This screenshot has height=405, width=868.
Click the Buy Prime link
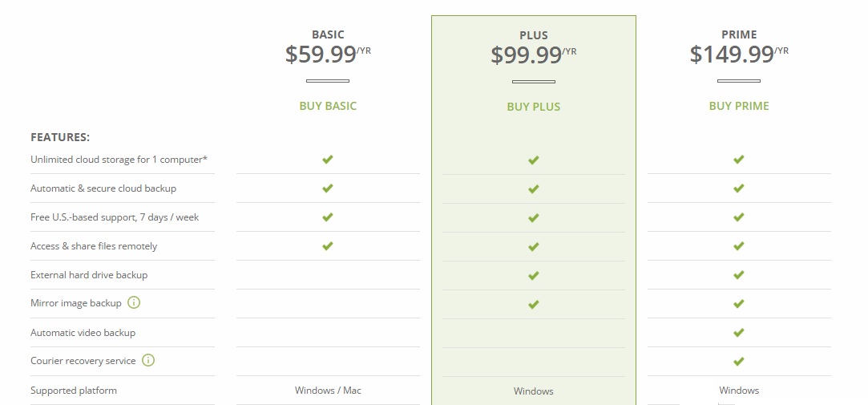coord(739,106)
